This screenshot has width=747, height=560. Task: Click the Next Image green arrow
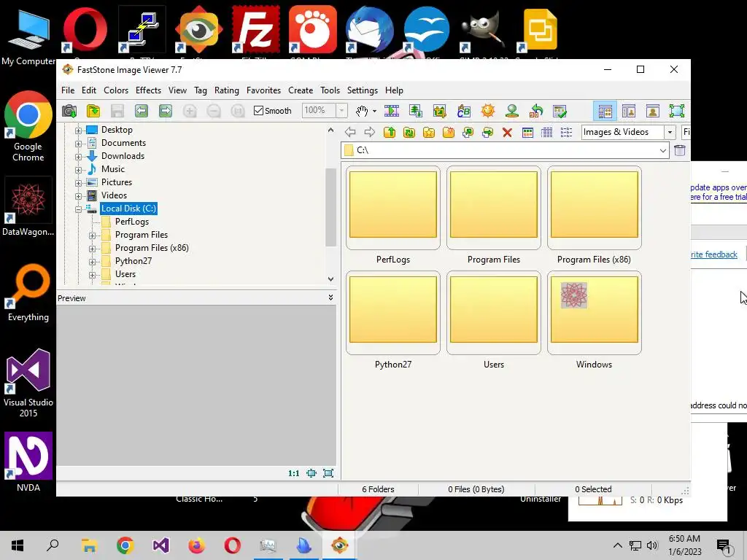click(166, 111)
